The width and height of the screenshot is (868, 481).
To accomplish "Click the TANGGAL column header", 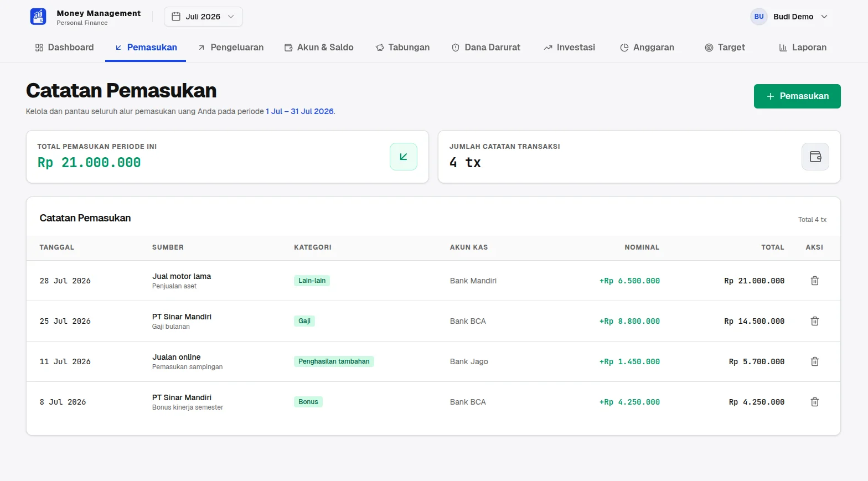I will click(x=56, y=247).
